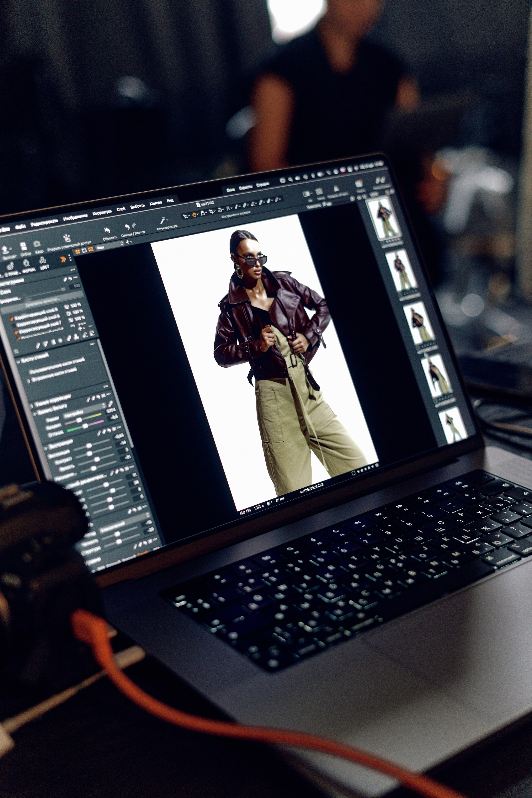Click the Кельвин white balance slider handle
The image size is (532, 798).
[79, 420]
